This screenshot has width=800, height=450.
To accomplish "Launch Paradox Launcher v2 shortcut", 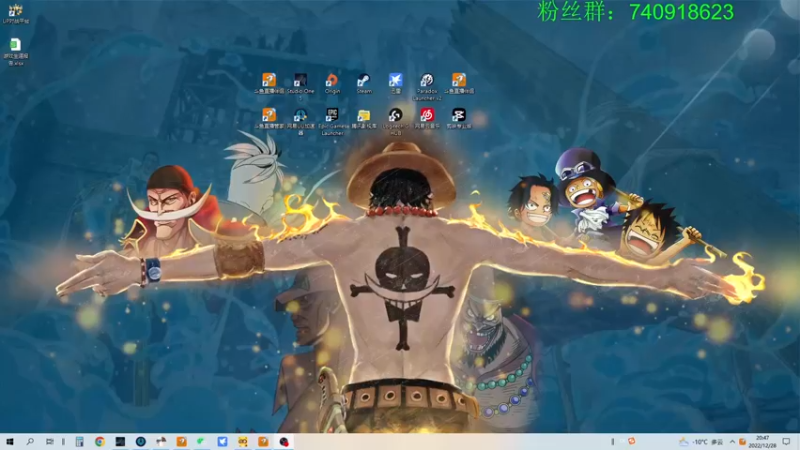I will click(427, 87).
